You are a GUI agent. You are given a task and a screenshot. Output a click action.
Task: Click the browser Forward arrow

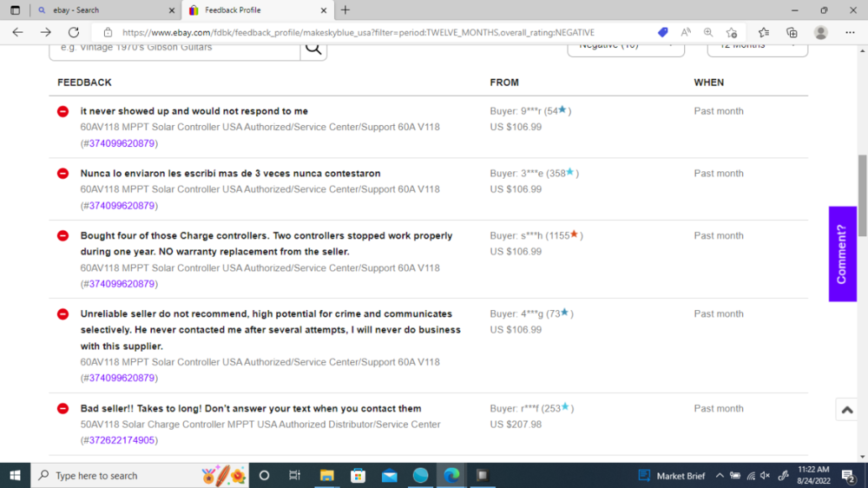[x=45, y=32]
